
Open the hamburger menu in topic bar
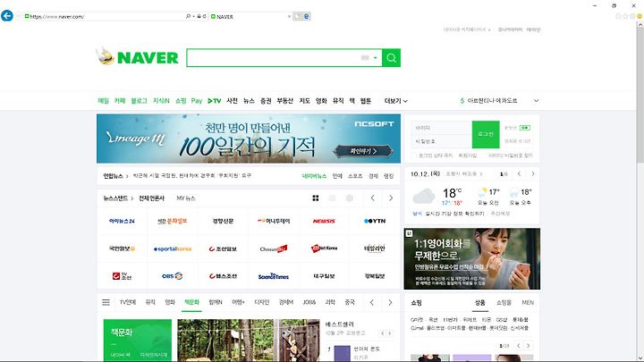tap(106, 302)
